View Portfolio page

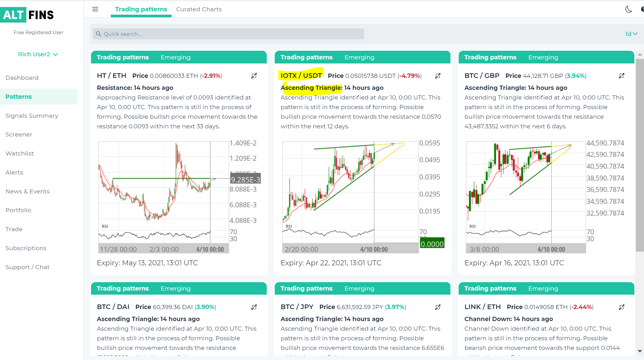pyautogui.click(x=18, y=210)
